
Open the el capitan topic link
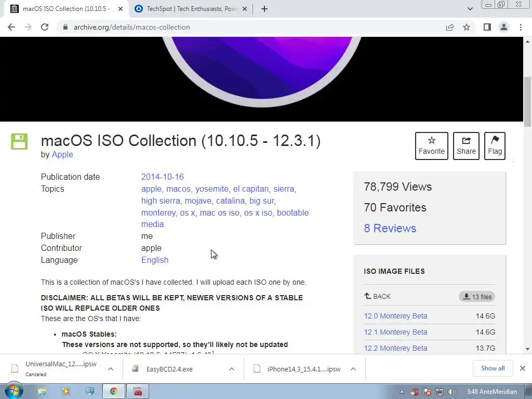251,189
